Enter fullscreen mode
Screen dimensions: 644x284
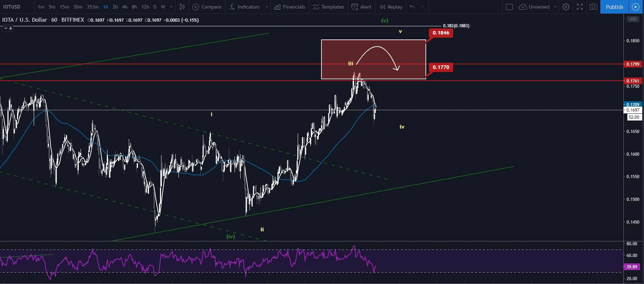coord(580,7)
